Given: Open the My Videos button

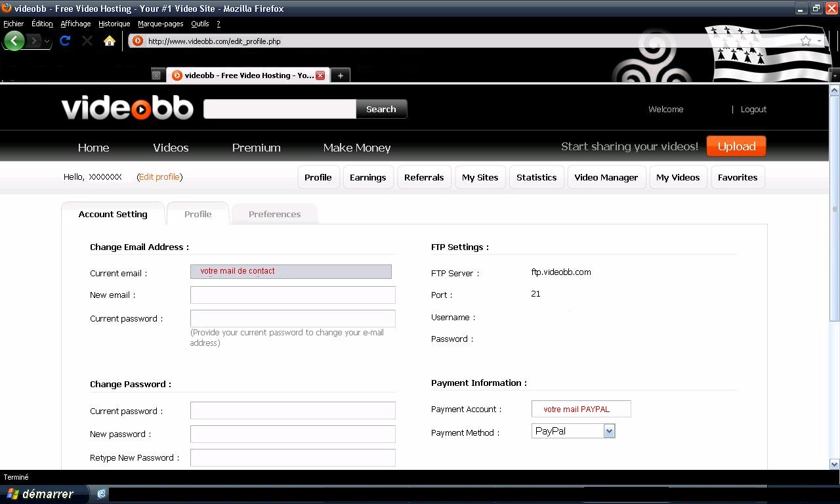Looking at the screenshot, I should pos(678,177).
